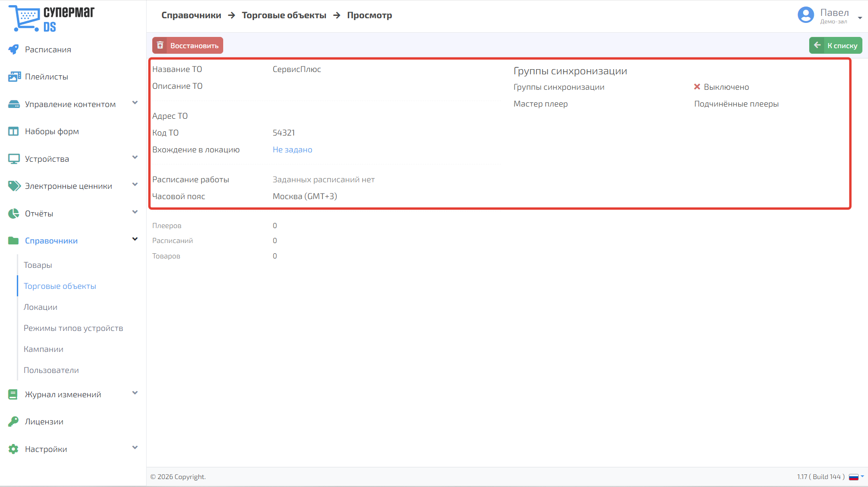Click the Наборы форм layout icon
The image size is (868, 487).
click(x=14, y=131)
